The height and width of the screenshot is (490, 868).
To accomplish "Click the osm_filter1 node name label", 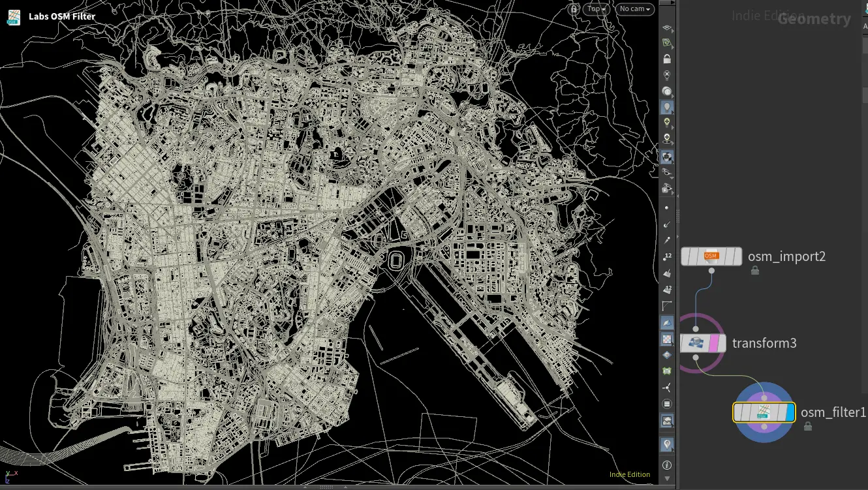I will [833, 412].
